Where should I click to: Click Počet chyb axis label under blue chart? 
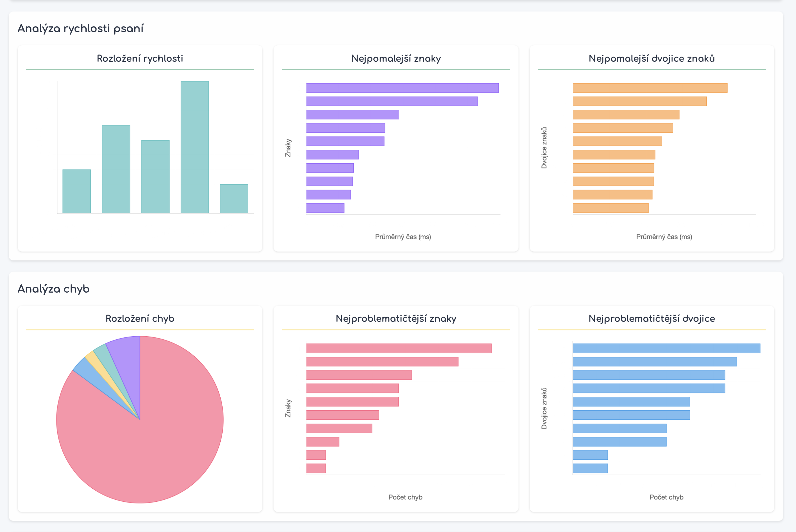666,497
